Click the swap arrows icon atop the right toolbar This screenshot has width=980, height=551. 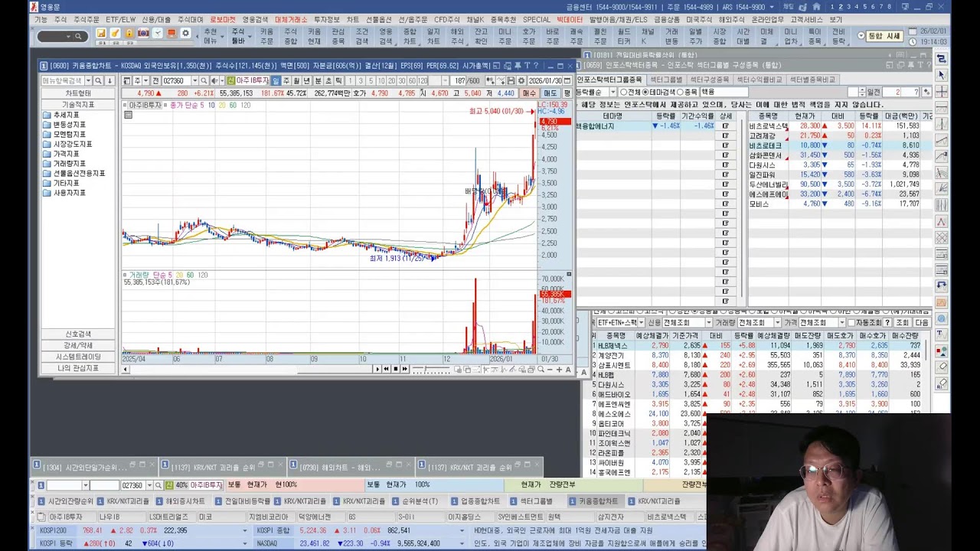[x=942, y=58]
